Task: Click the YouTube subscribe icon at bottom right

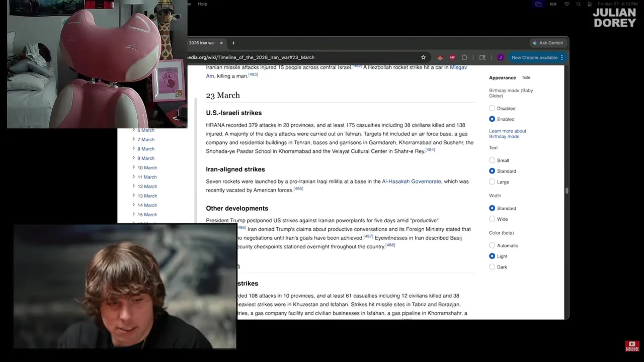Action: pos(632,346)
